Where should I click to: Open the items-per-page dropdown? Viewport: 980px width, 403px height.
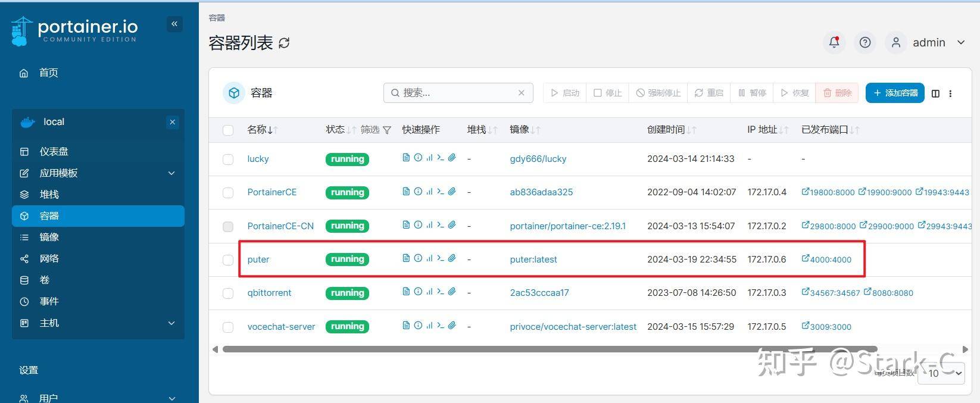click(941, 373)
